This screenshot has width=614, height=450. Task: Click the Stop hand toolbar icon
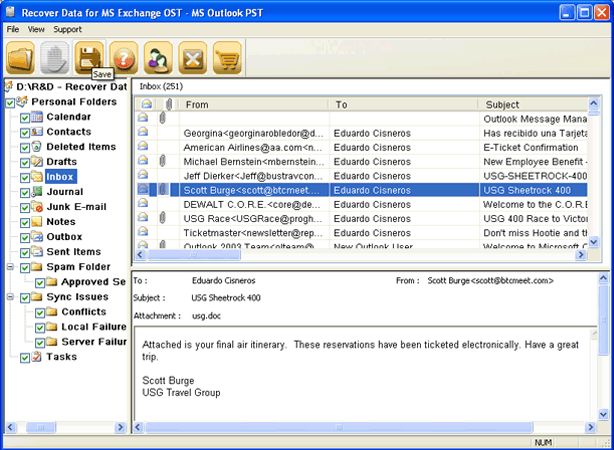pyautogui.click(x=55, y=58)
